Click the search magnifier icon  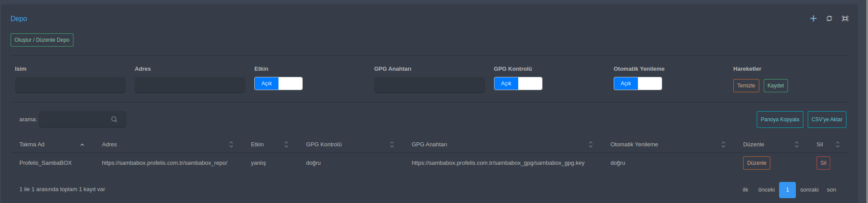[x=114, y=120]
